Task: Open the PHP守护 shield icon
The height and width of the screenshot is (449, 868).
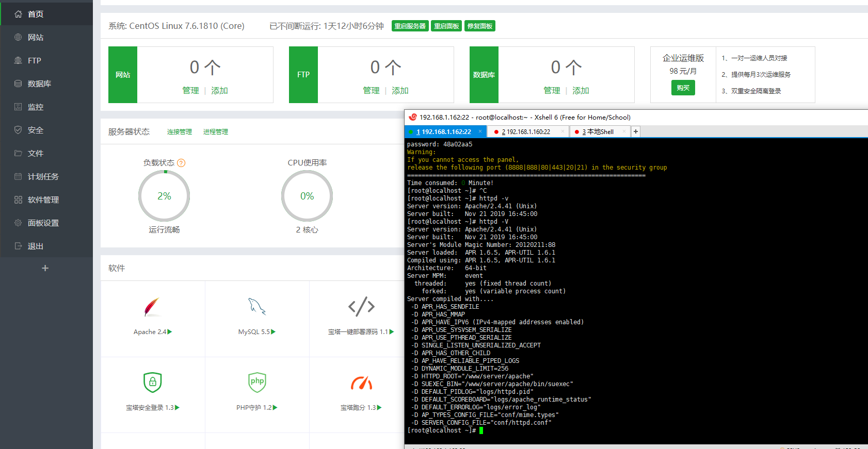Action: 257,382
